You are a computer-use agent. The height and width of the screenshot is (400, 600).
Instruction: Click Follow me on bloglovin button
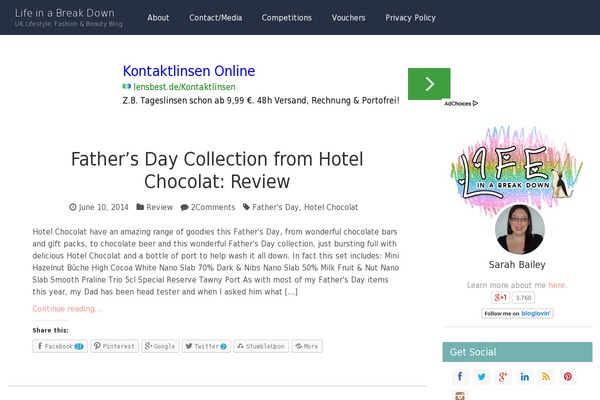coord(517,313)
